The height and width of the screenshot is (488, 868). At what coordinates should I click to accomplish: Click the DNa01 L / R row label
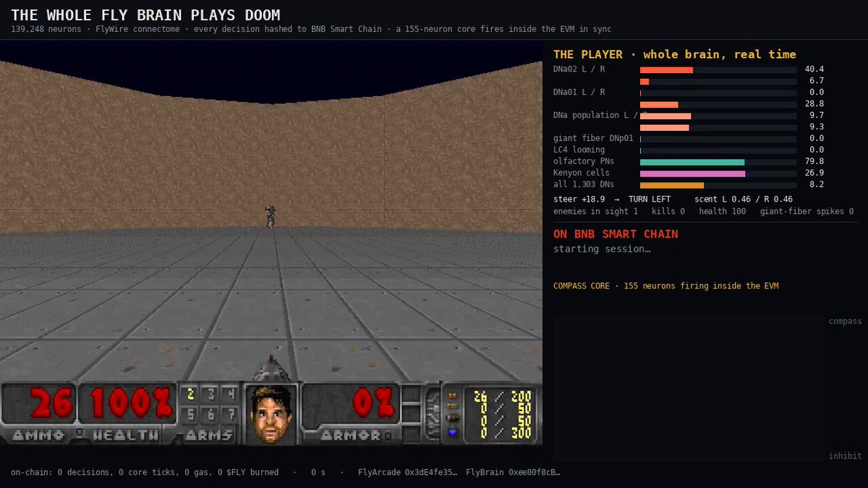point(579,93)
